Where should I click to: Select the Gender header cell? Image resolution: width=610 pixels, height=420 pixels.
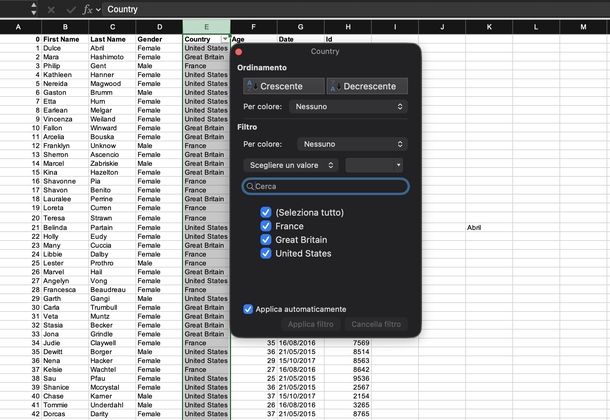[160, 39]
